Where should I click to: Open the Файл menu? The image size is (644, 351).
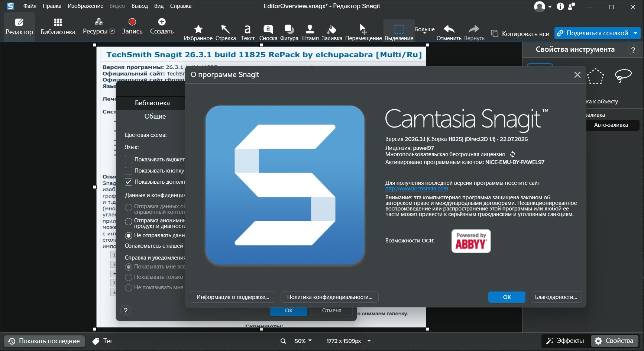click(30, 6)
